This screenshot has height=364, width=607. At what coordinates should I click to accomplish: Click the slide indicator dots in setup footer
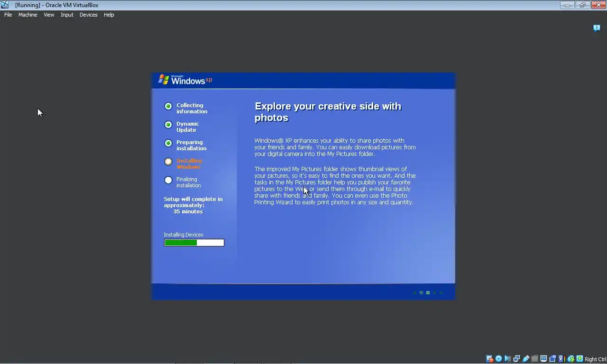[428, 292]
